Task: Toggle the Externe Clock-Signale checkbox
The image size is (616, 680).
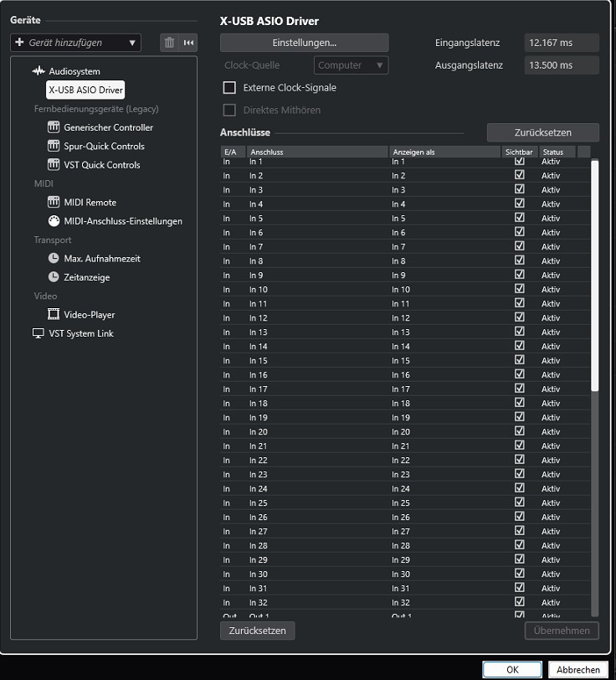Action: pos(229,88)
